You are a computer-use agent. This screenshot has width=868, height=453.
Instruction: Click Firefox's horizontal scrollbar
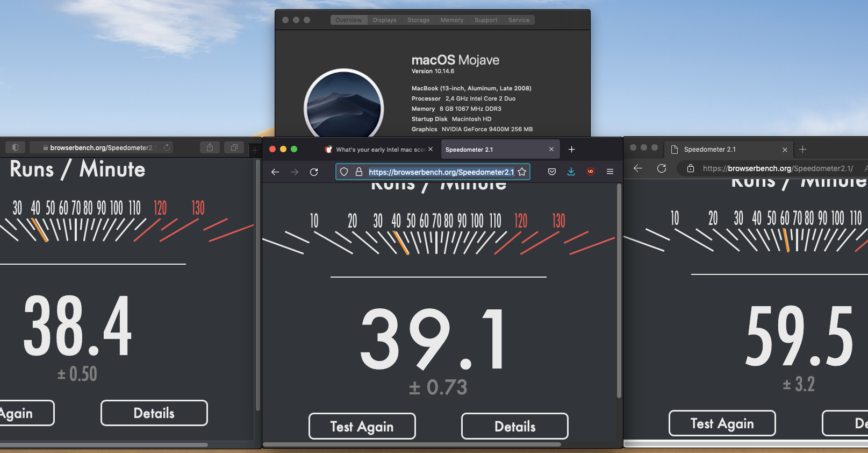click(412, 444)
